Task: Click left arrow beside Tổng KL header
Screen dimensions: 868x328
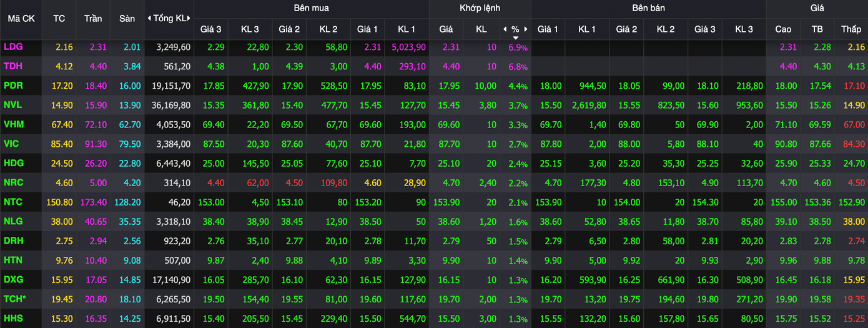Action: coord(149,18)
